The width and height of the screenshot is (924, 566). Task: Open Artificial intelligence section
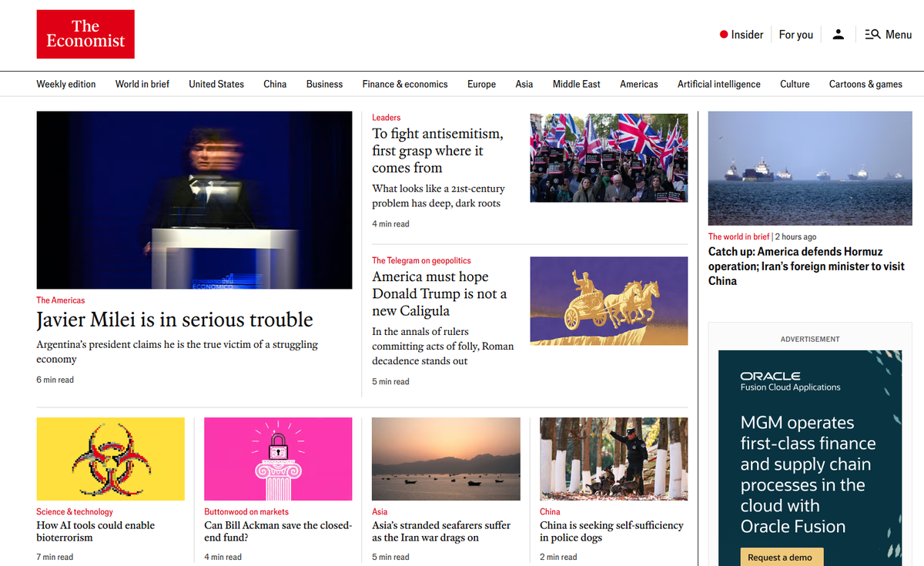point(719,84)
